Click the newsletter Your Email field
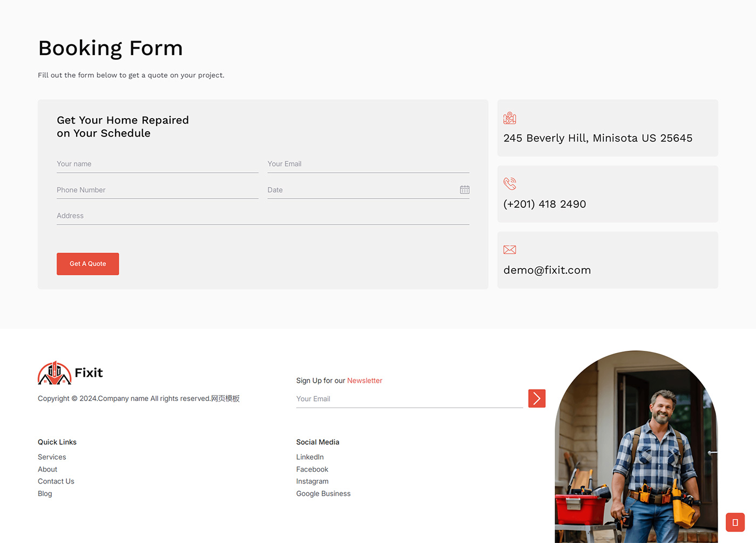 (x=409, y=399)
